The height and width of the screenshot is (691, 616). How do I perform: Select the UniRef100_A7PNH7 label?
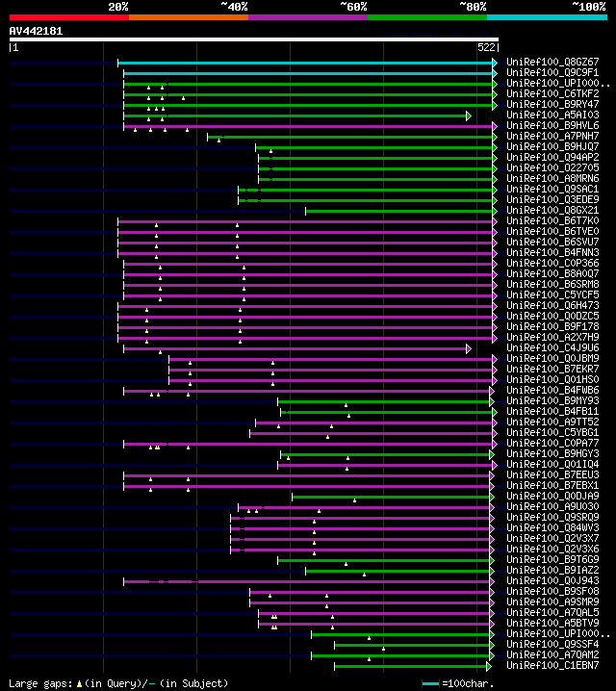pos(552,136)
